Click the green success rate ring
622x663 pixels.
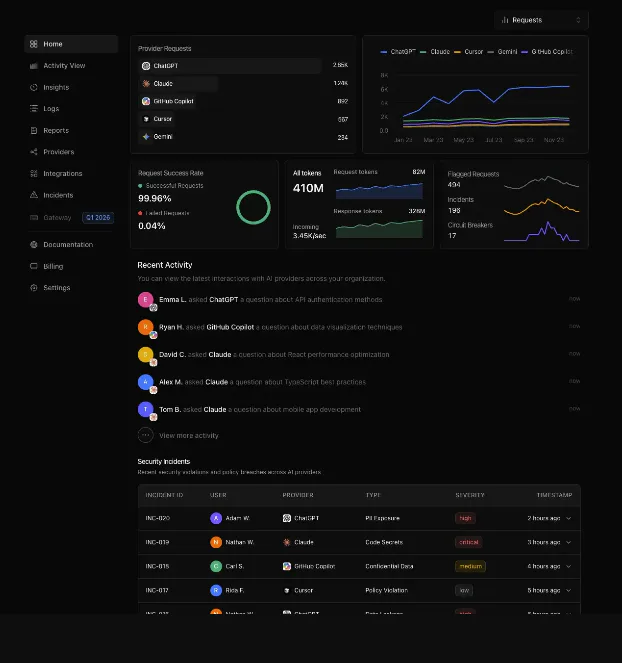(253, 207)
